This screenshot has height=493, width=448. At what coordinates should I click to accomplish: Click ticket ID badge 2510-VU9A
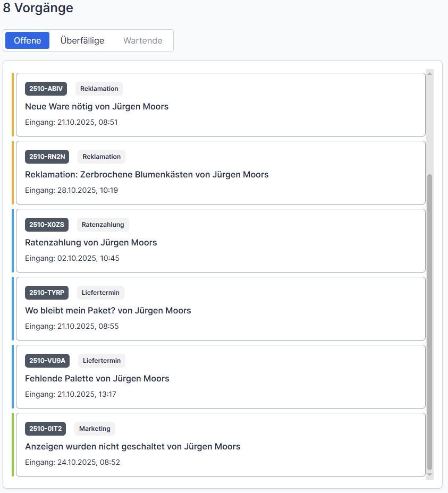47,361
